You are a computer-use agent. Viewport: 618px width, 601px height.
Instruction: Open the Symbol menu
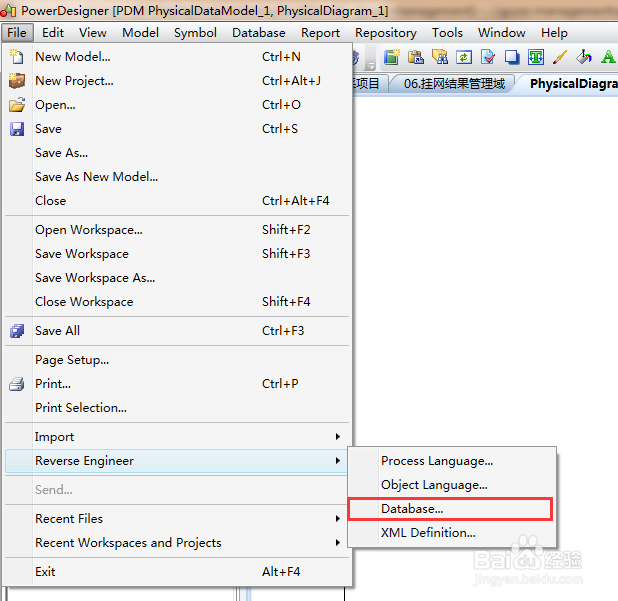click(195, 33)
